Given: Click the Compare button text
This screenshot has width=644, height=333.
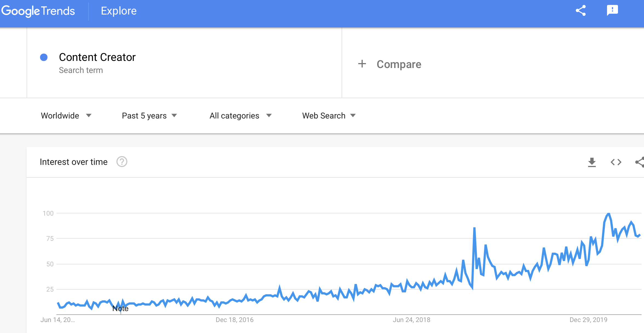Looking at the screenshot, I should 399,64.
